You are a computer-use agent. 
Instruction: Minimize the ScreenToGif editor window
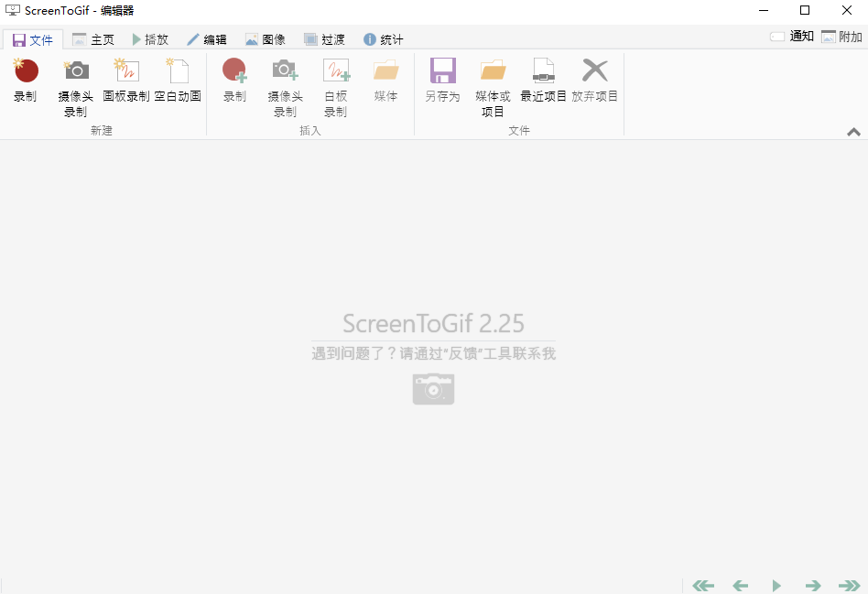[x=764, y=10]
